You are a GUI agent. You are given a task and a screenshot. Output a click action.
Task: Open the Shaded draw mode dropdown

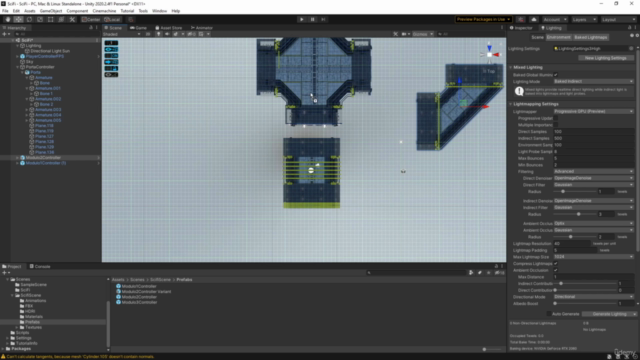pos(122,34)
